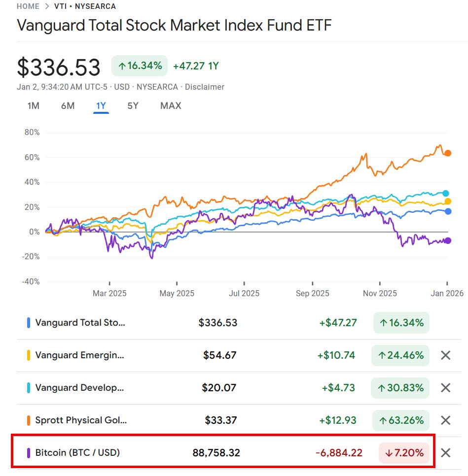
Task: Select the 5Y time range
Action: 132,105
